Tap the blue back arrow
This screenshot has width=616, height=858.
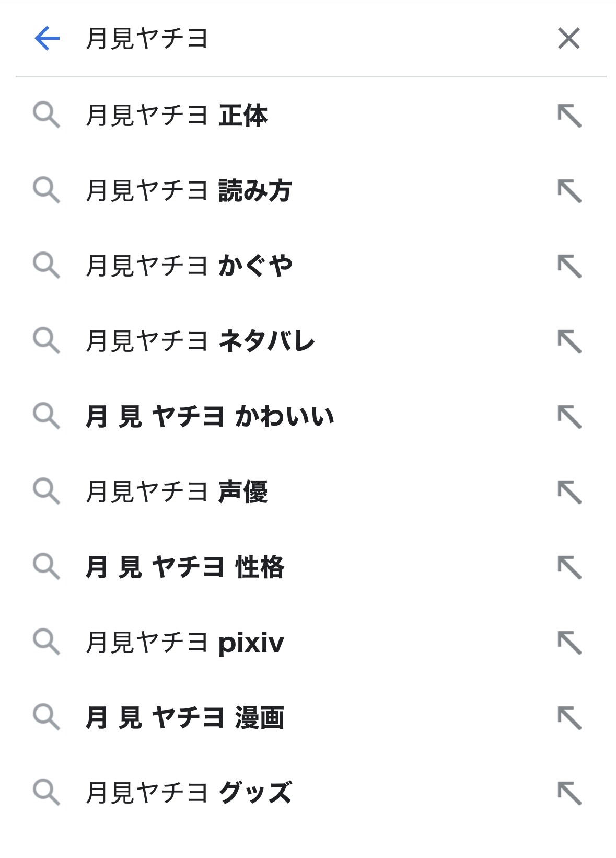click(47, 39)
